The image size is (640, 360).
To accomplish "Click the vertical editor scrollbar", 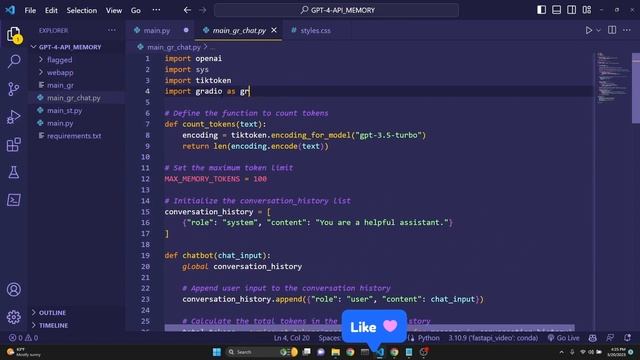I will pos(636,88).
